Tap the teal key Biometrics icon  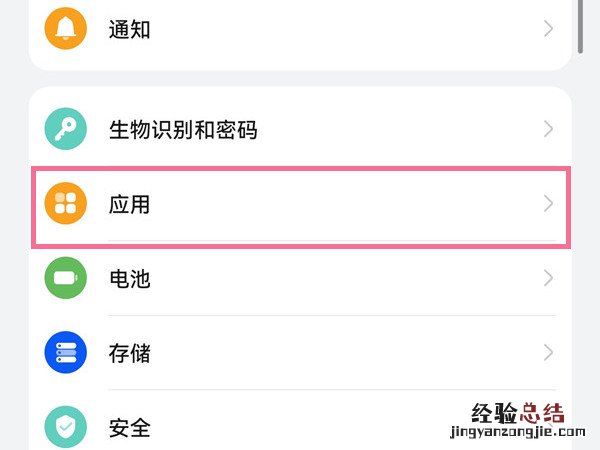66,129
